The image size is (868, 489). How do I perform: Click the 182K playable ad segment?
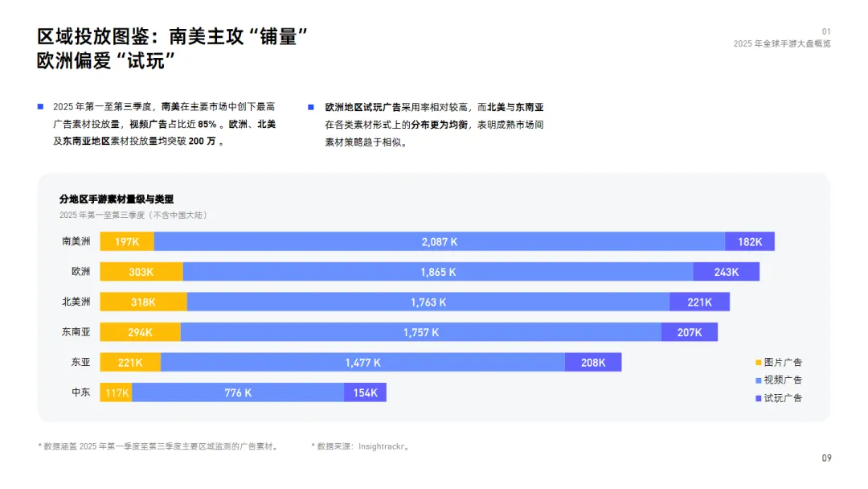tap(750, 241)
